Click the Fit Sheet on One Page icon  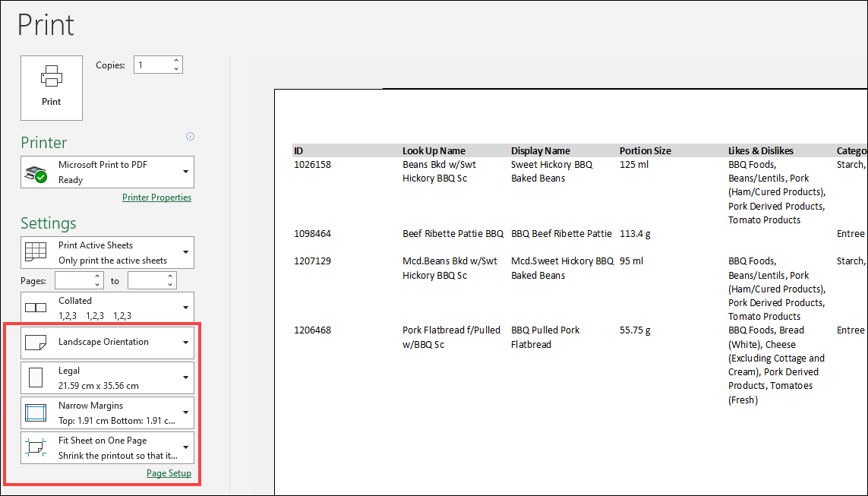pos(36,447)
